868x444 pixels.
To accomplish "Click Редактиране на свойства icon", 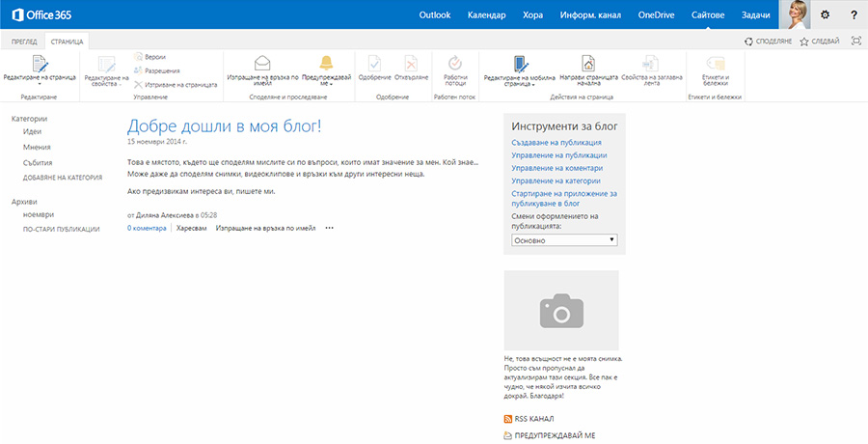I will click(106, 65).
